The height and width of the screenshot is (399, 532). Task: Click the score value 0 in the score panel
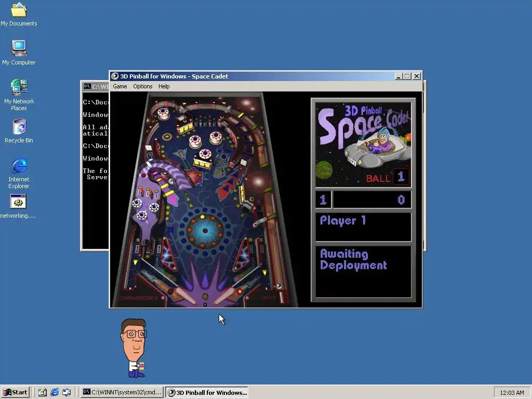pyautogui.click(x=401, y=199)
